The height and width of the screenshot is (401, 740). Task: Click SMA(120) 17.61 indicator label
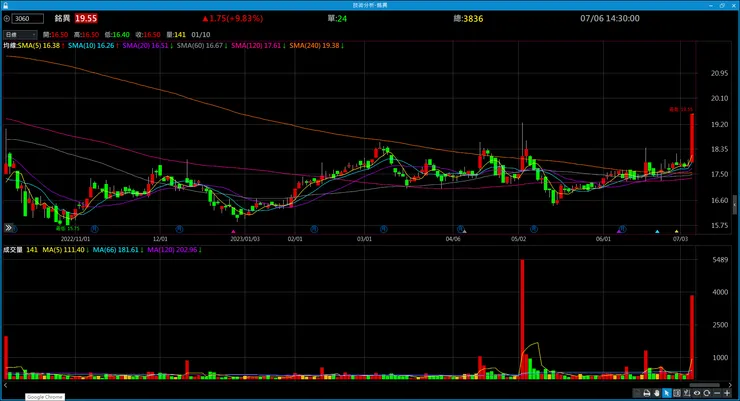(258, 46)
